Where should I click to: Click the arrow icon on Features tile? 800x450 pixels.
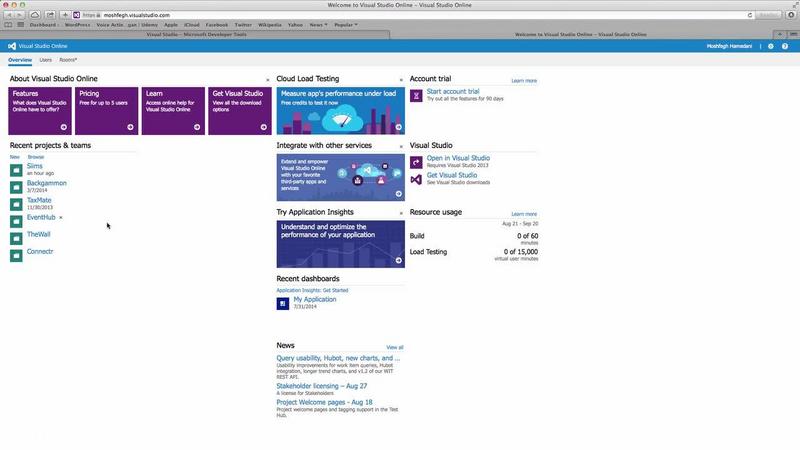pos(64,127)
